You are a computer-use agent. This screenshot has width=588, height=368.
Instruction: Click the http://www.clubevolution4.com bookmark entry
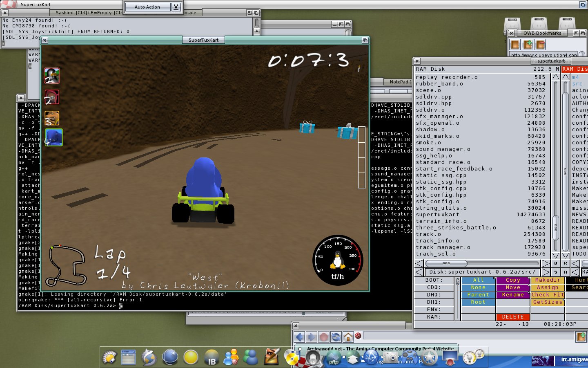coord(544,55)
